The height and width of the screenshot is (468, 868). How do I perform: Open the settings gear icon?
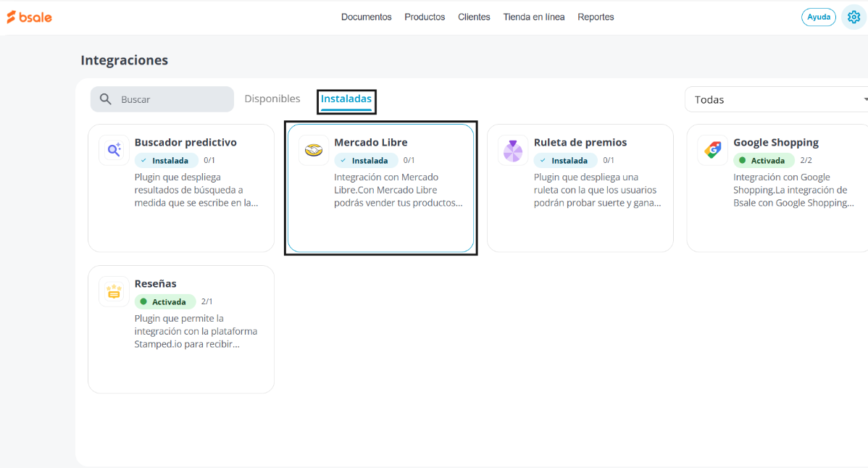pyautogui.click(x=854, y=17)
